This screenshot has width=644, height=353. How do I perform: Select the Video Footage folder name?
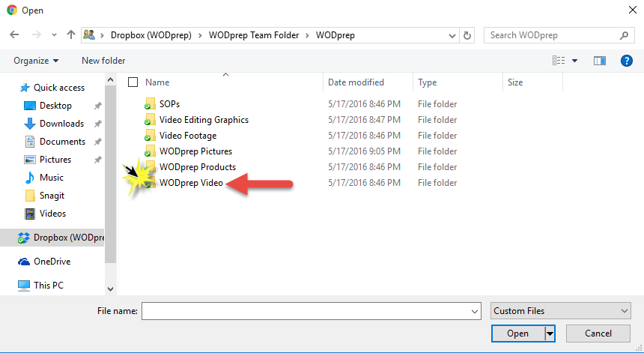pyautogui.click(x=188, y=136)
